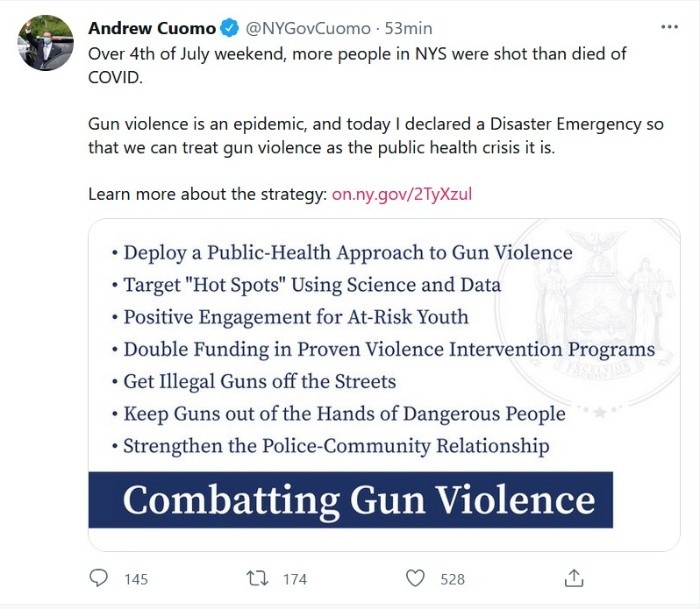The image size is (700, 609).
Task: Open the tweet's three-dot more menu
Action: tap(669, 26)
